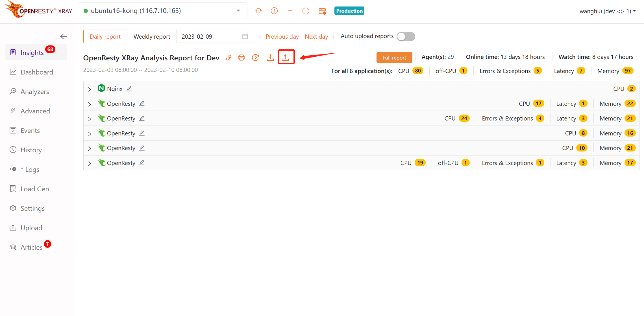Viewport: 644px width, 316px height.
Task: Open the machine info icon
Action: (274, 11)
